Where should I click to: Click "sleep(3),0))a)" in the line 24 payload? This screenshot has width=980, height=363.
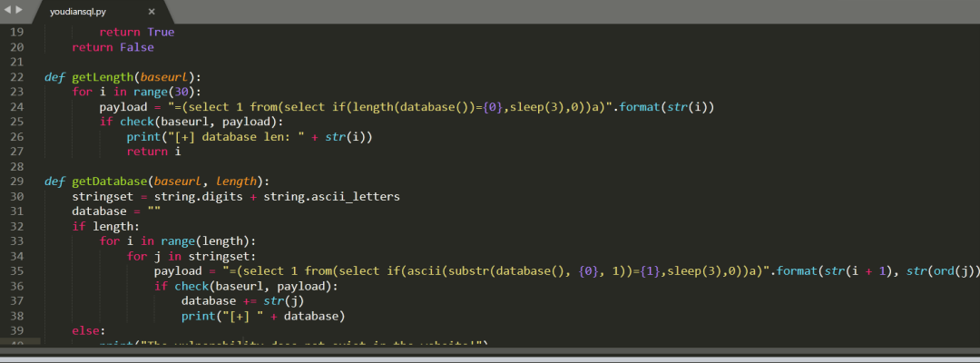[558, 107]
